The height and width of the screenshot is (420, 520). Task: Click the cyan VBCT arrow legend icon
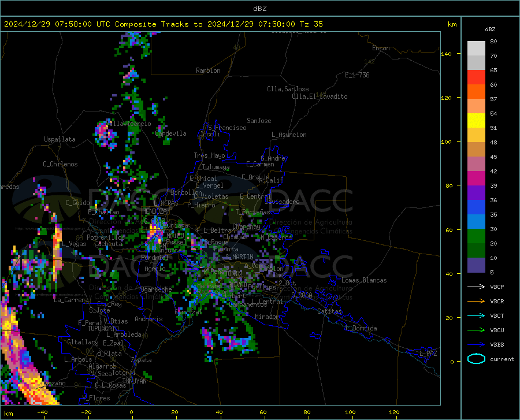[476, 315]
